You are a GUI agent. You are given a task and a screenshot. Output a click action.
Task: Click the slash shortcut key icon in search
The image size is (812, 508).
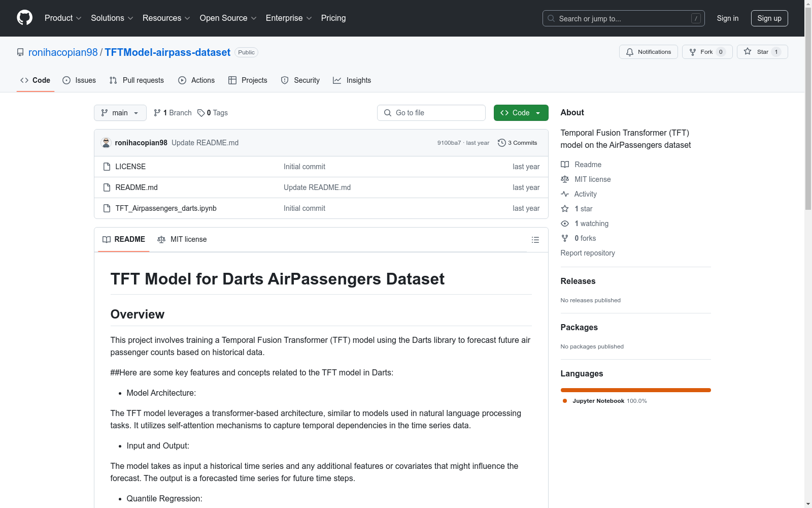pyautogui.click(x=696, y=18)
